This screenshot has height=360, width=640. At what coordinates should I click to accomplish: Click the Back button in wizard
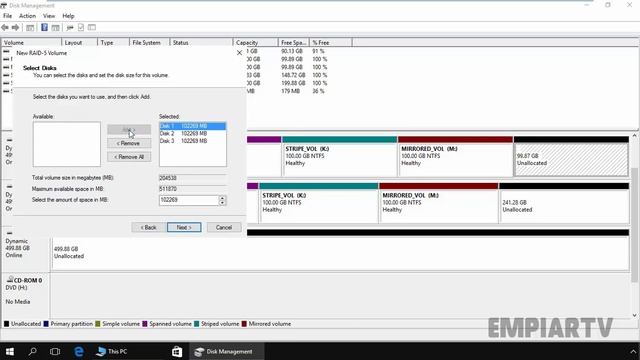point(149,227)
